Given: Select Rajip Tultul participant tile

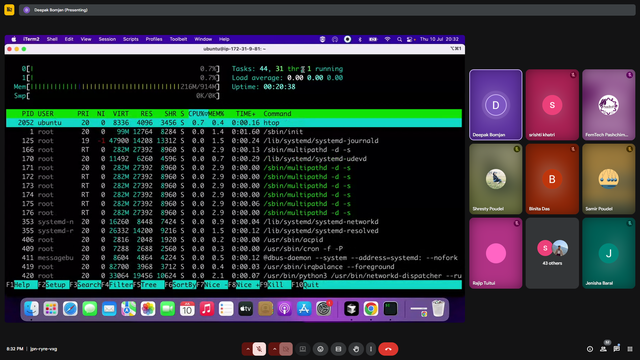Looking at the screenshot, I should pos(496,253).
